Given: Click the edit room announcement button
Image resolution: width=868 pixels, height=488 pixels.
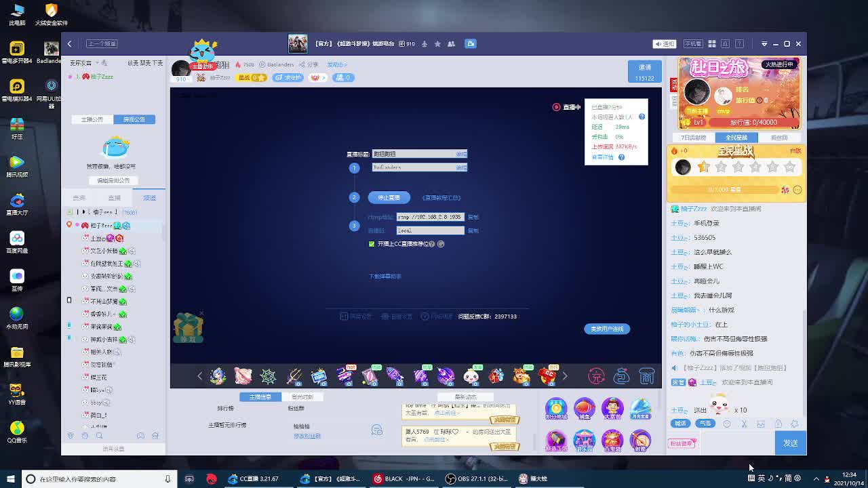Looking at the screenshot, I should click(x=113, y=180).
